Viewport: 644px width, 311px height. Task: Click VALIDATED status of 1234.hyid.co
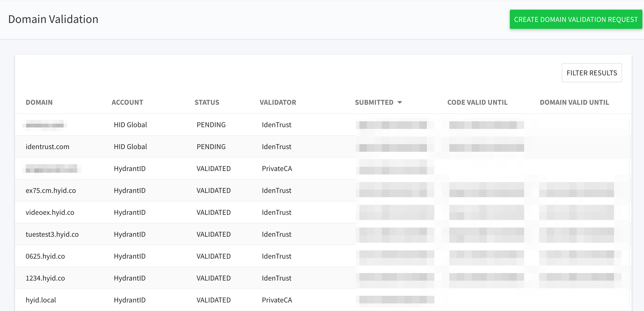point(214,278)
